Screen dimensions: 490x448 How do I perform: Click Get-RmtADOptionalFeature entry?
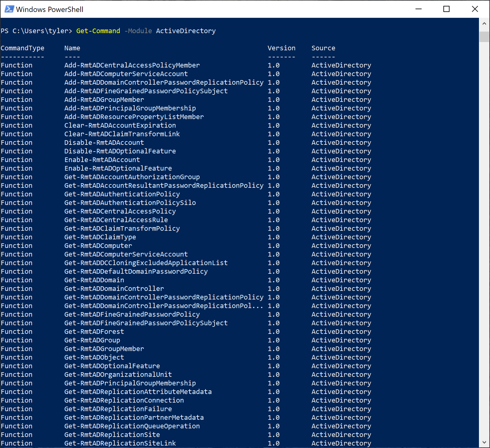point(112,366)
